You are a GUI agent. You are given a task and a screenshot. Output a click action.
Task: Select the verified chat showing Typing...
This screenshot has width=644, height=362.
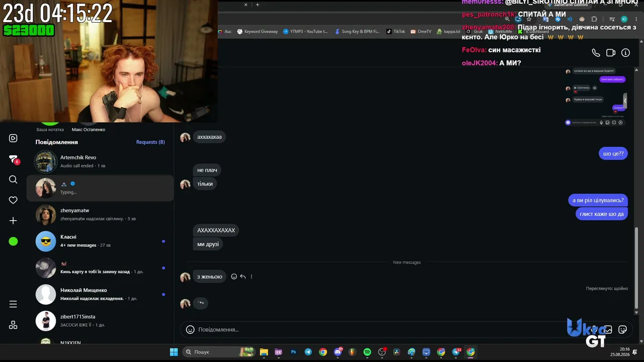[x=100, y=188]
